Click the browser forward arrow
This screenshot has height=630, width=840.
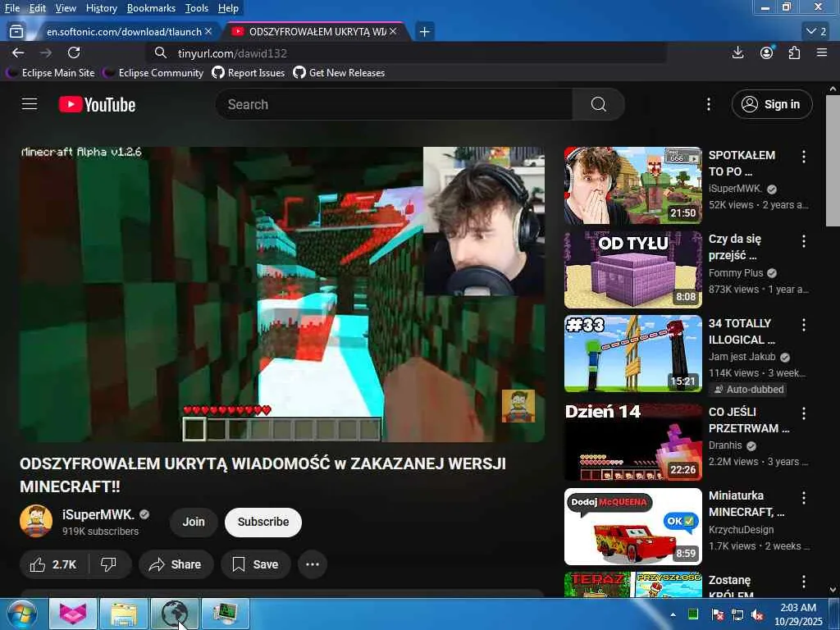point(46,53)
